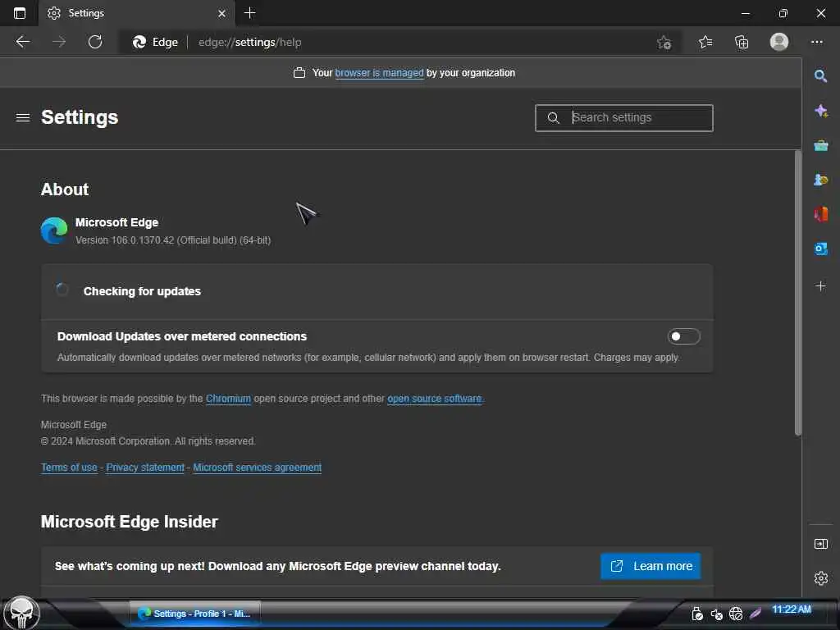840x630 pixels.
Task: Click Learn more about Edge Insider
Action: pos(651,566)
